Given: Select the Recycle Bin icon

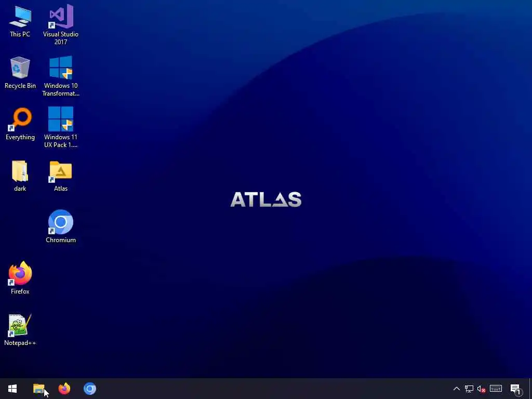Looking at the screenshot, I should [x=20, y=73].
